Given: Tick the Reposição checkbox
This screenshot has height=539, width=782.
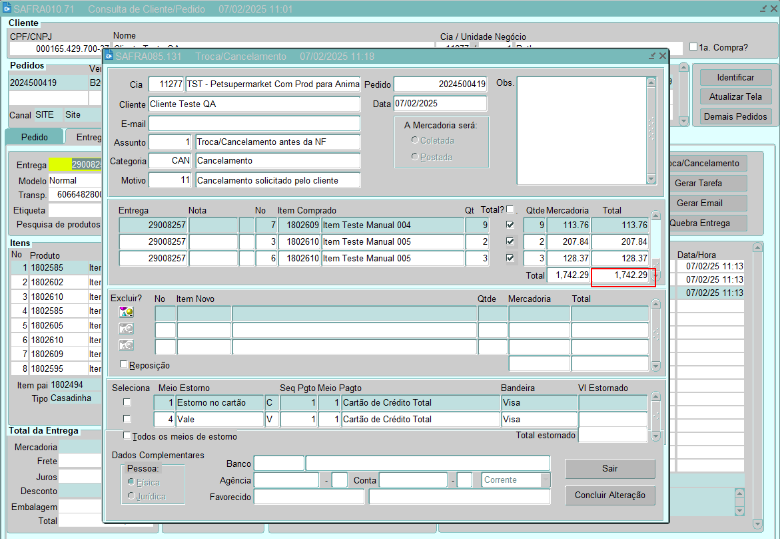Looking at the screenshot, I should tap(124, 365).
